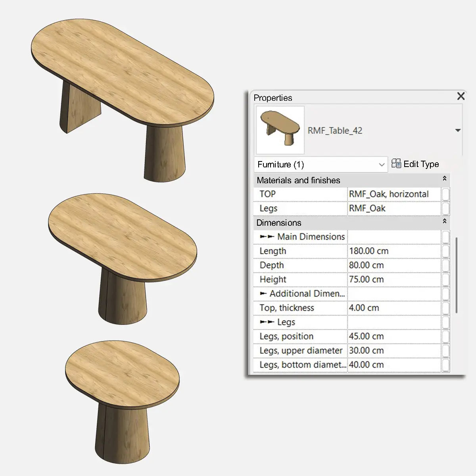476x476 pixels.
Task: Toggle associate parameter for Height
Action: 445,279
